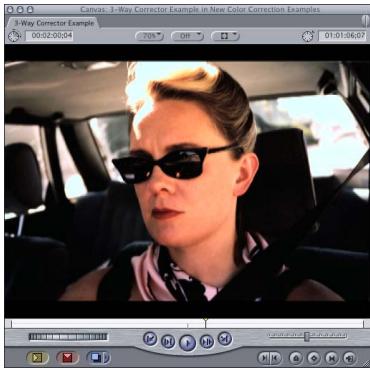Open the 70% zoom pop-up menu
The width and height of the screenshot is (370, 371).
coord(149,36)
